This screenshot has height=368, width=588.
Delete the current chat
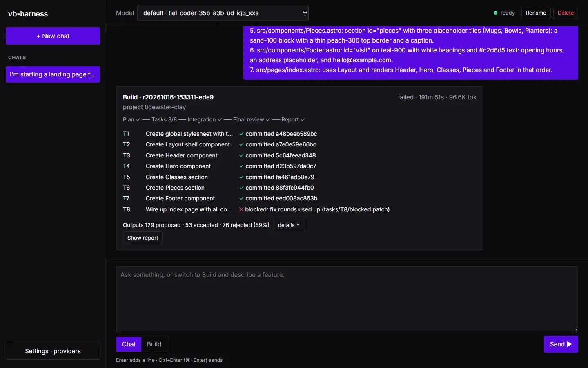[566, 13]
